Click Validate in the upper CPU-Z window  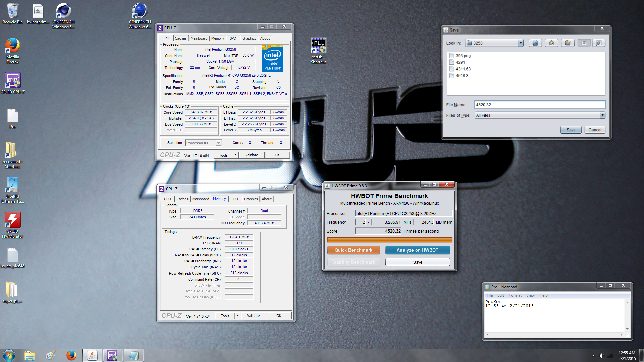[x=252, y=155]
